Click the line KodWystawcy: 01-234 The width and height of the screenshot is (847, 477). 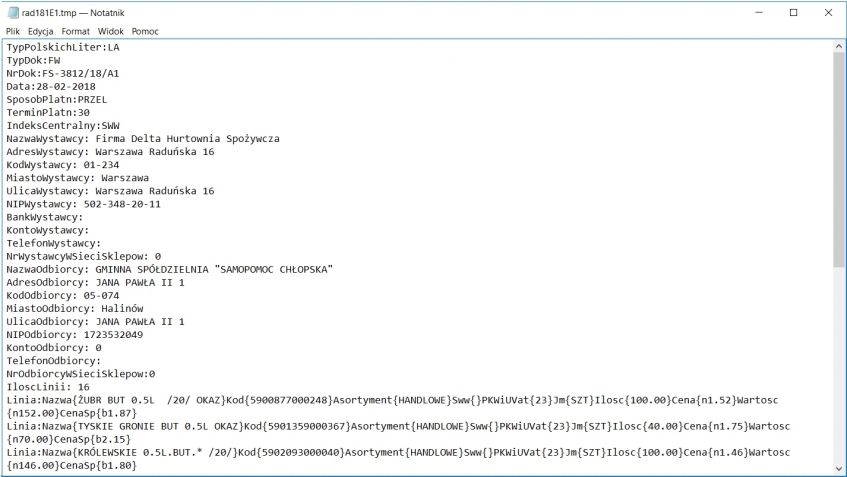point(63,165)
